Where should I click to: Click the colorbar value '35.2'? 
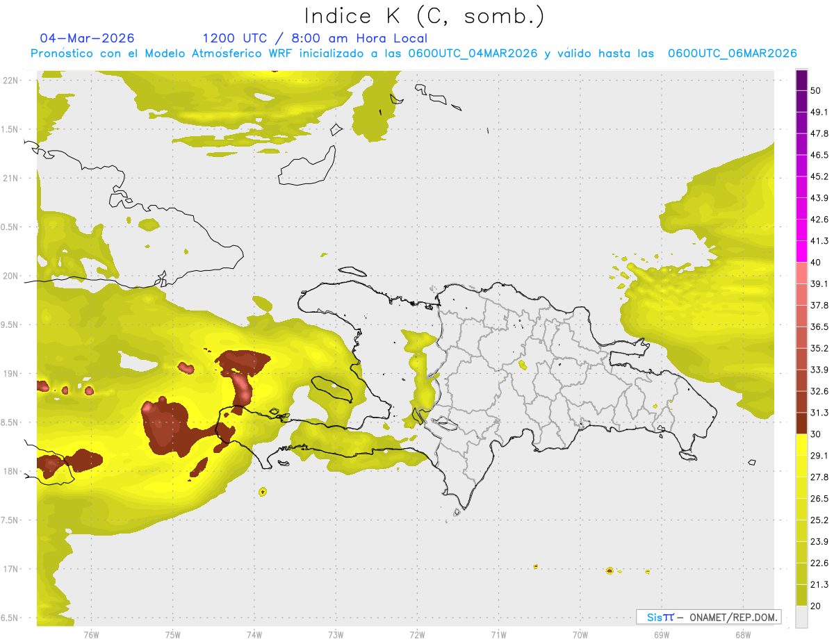click(819, 349)
